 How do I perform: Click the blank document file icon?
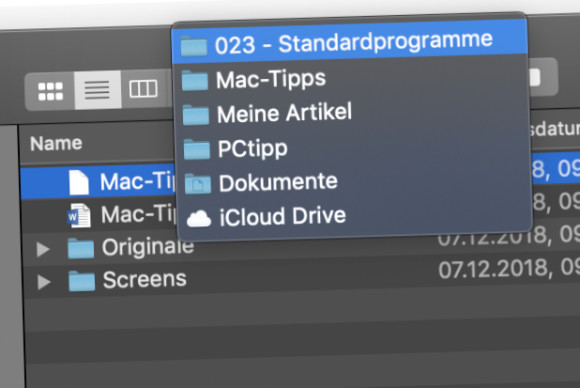79,182
